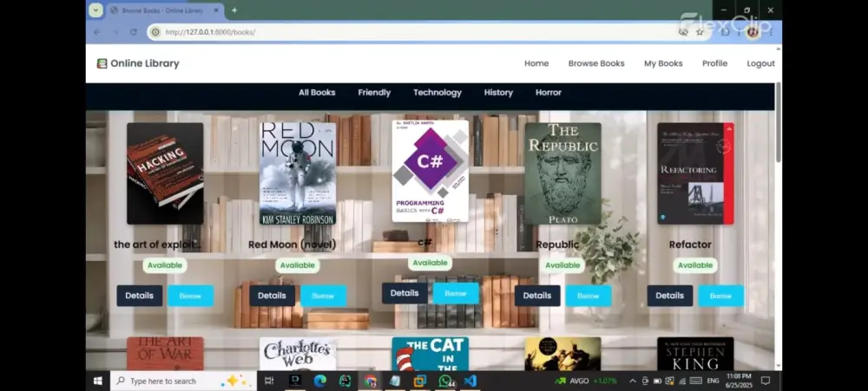
Task: Select the All Books category tab
Action: (317, 93)
